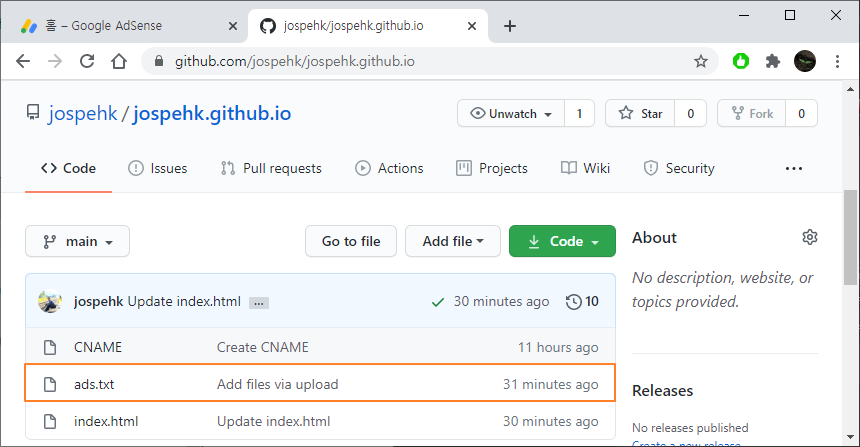860x447 pixels.
Task: Open the commit history showing 10 commits
Action: pyautogui.click(x=582, y=302)
